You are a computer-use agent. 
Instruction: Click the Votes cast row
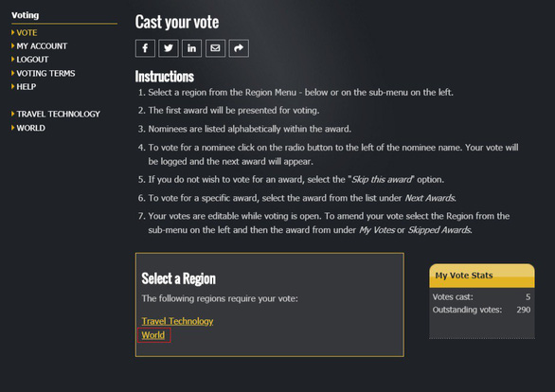coord(481,296)
